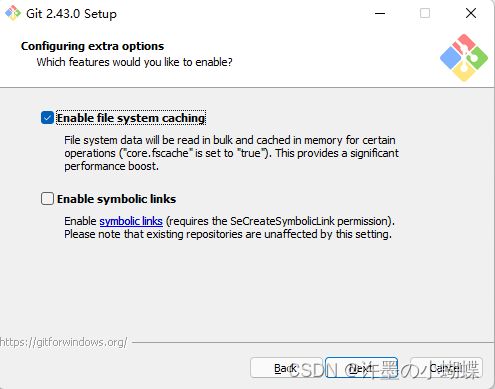Uncheck the Enable file system caching checkbox
This screenshot has height=389, width=495.
tap(47, 118)
